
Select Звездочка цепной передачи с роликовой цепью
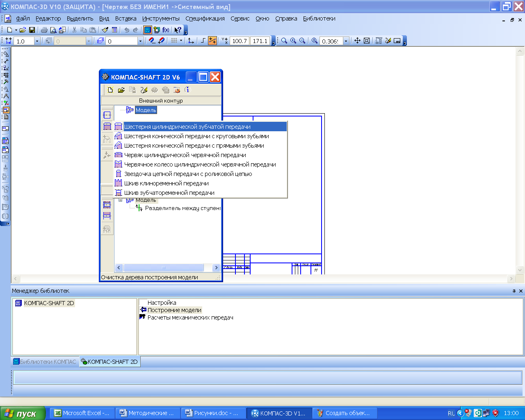(x=200, y=174)
